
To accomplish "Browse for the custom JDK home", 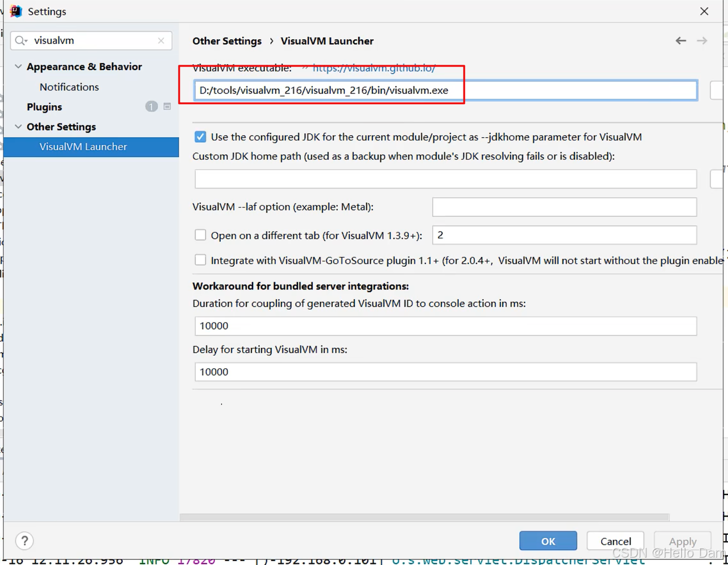I will tap(718, 179).
